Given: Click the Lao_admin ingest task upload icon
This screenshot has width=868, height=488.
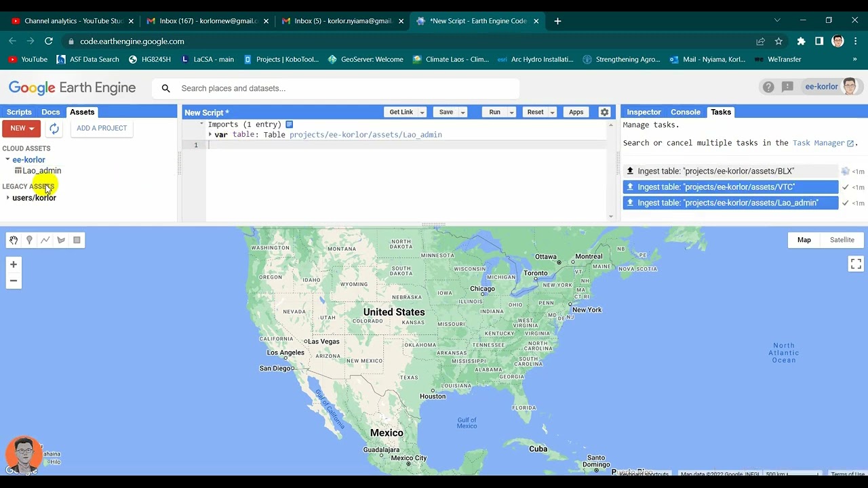Looking at the screenshot, I should 630,203.
